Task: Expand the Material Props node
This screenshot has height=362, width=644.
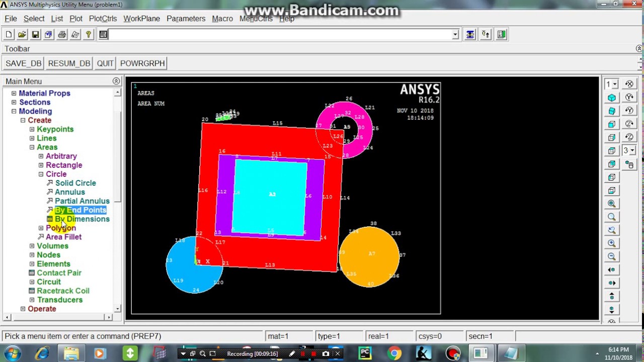Action: (14, 93)
